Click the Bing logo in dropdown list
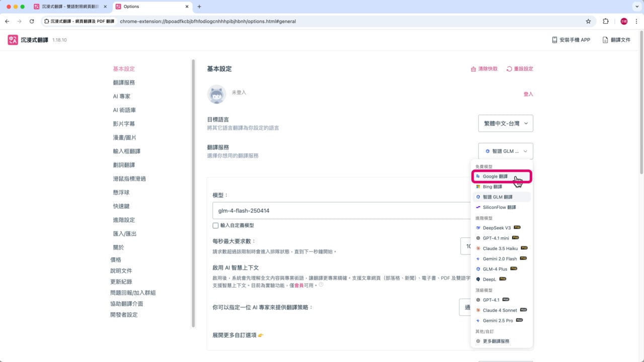 pos(478,187)
